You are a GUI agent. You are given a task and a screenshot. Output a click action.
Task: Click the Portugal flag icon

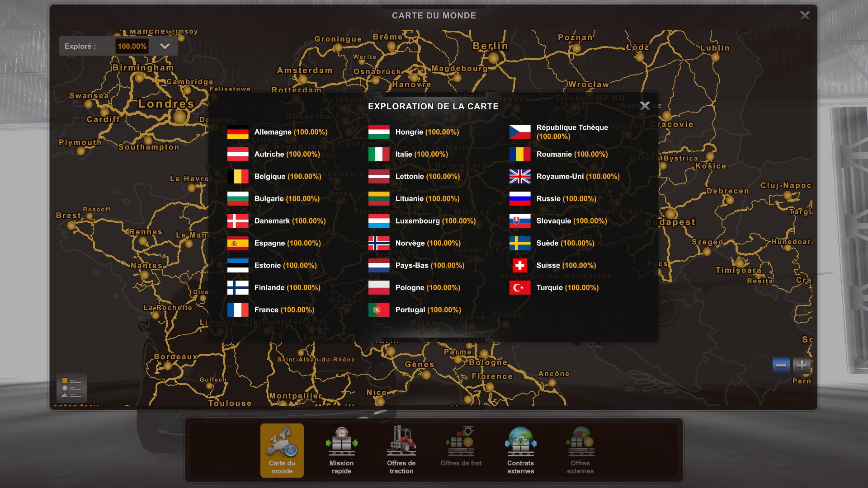pyautogui.click(x=379, y=310)
